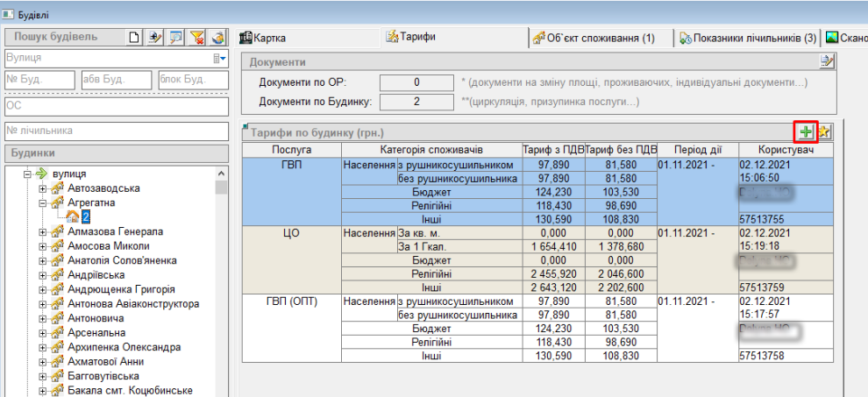Click the magnifier search icon in search toolbar

tap(176, 37)
